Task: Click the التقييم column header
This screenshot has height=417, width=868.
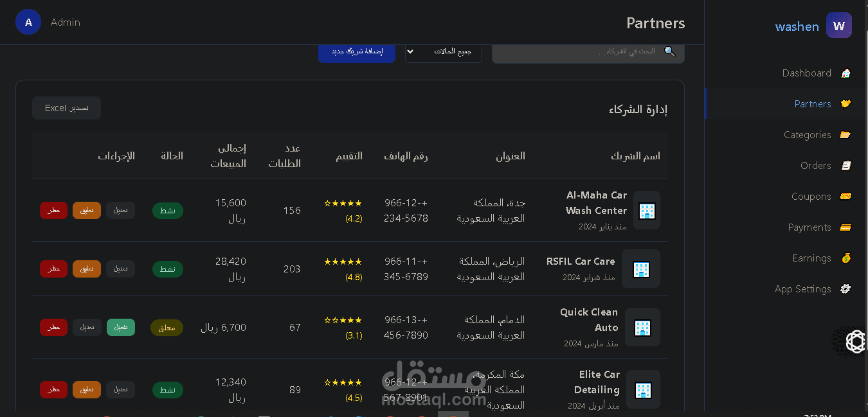Action: point(349,155)
